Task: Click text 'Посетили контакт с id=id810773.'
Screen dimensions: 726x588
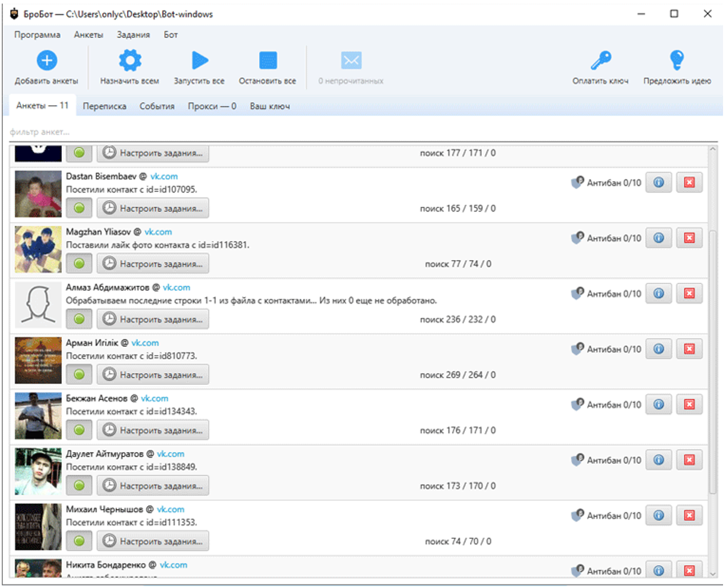Action: click(131, 356)
